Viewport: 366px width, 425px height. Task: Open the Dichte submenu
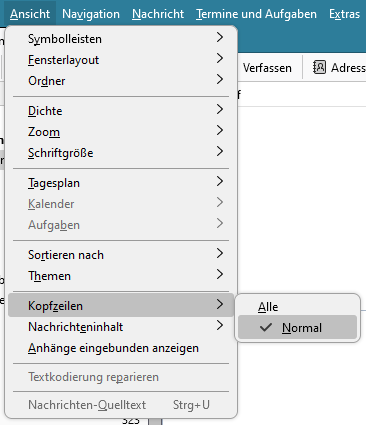[x=121, y=111]
